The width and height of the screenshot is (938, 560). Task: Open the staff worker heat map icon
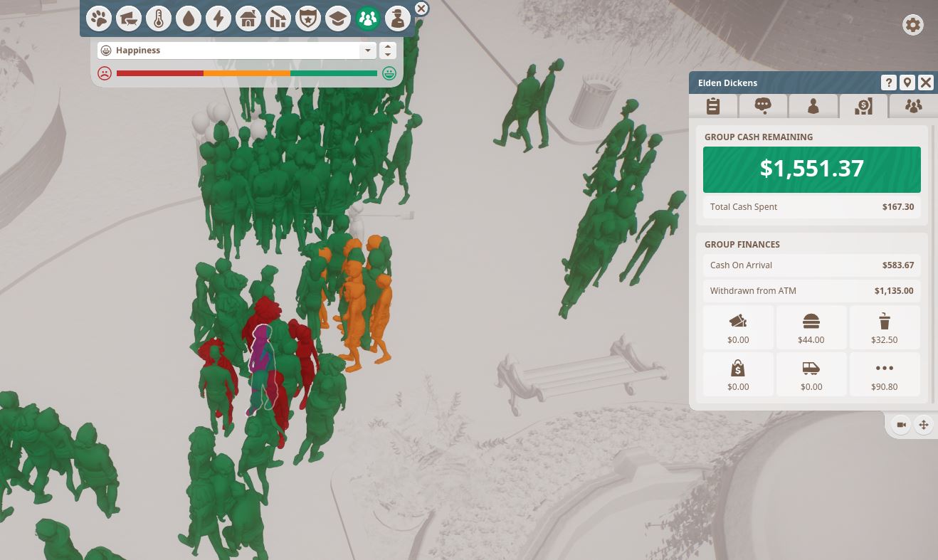pyautogui.click(x=398, y=19)
